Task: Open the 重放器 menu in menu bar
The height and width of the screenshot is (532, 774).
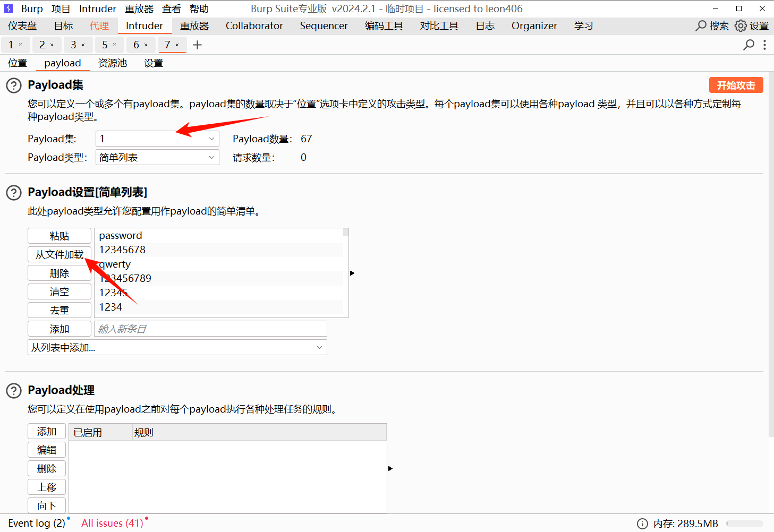Action: [139, 8]
